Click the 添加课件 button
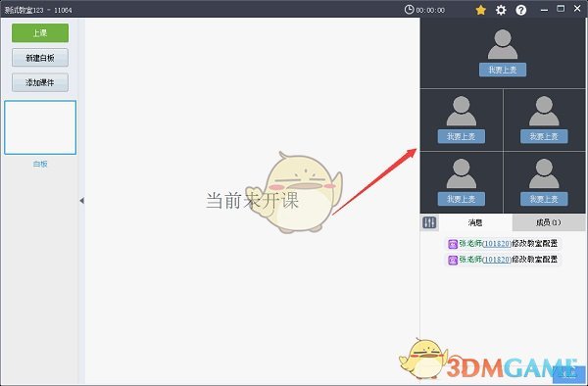The width and height of the screenshot is (588, 386). coord(40,82)
